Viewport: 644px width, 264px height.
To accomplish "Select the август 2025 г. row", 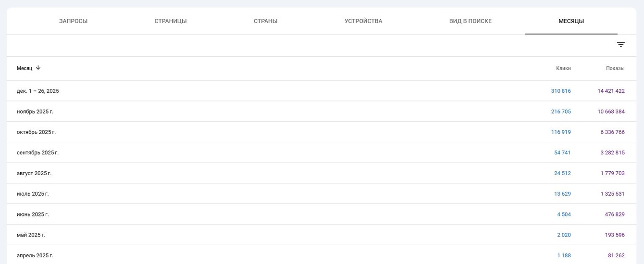I will pyautogui.click(x=34, y=173).
